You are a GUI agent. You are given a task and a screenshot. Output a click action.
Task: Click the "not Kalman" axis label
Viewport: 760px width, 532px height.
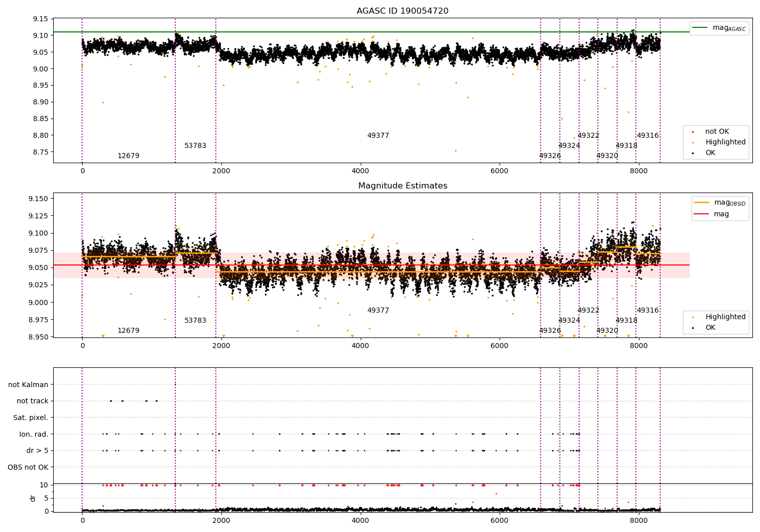click(x=28, y=385)
